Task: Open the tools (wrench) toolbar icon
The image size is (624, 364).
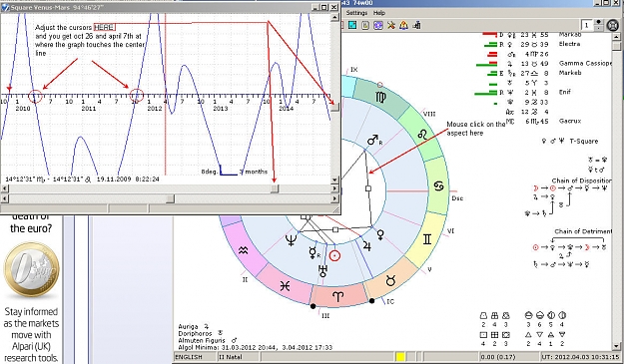Action: click(x=390, y=25)
